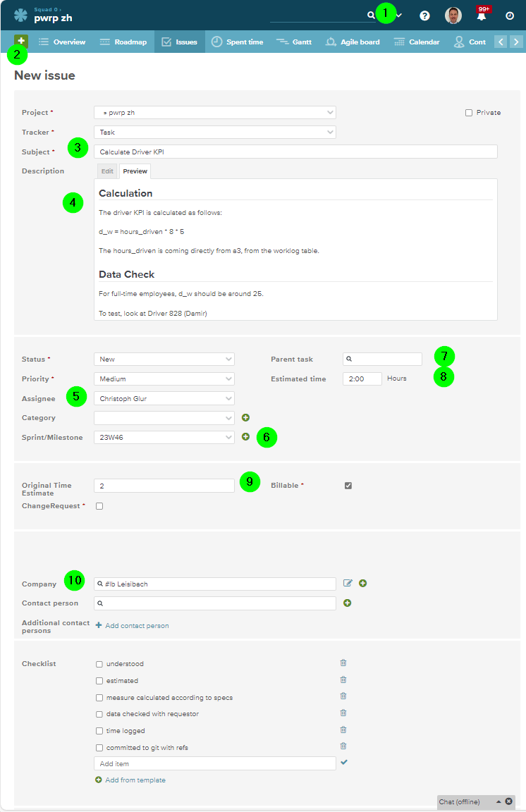
Task: Click the Squad 0 breadcrumb link
Action: coord(47,9)
